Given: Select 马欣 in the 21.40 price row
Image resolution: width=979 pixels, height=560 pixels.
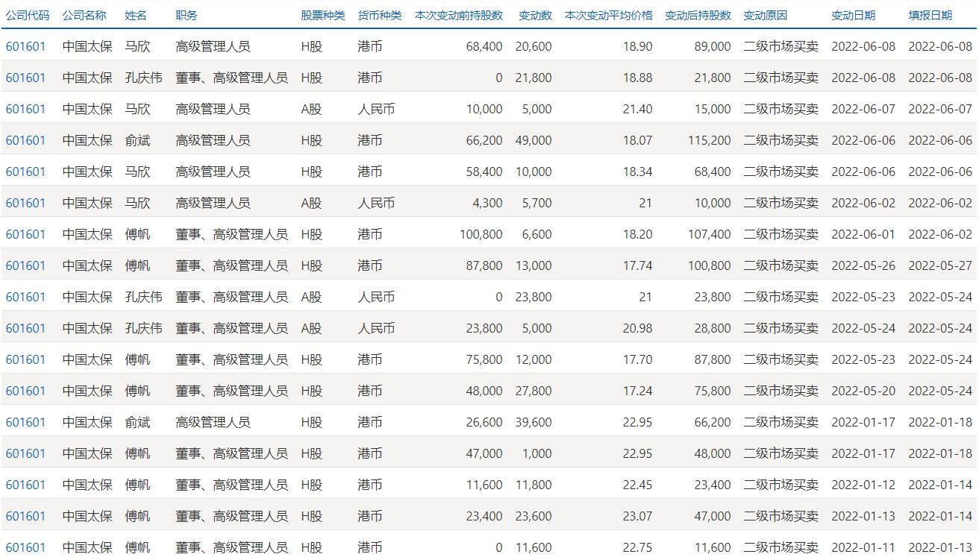Looking at the screenshot, I should tap(137, 109).
